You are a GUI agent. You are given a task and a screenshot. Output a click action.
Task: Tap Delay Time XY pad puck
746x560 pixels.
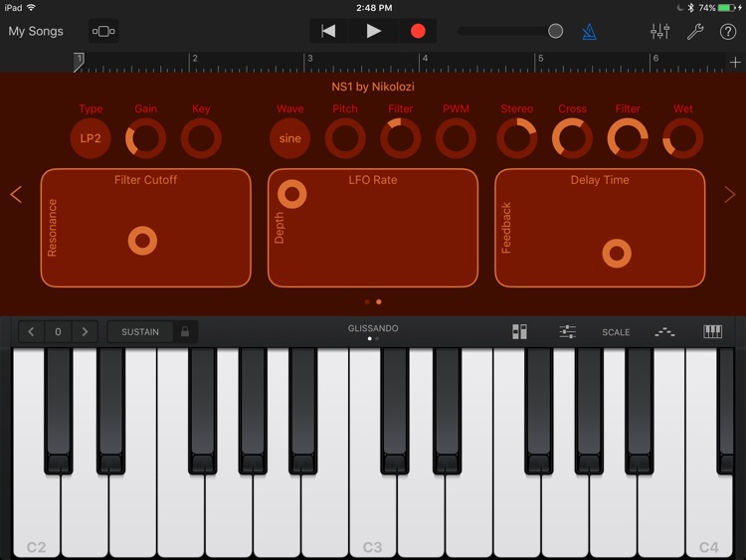(617, 253)
